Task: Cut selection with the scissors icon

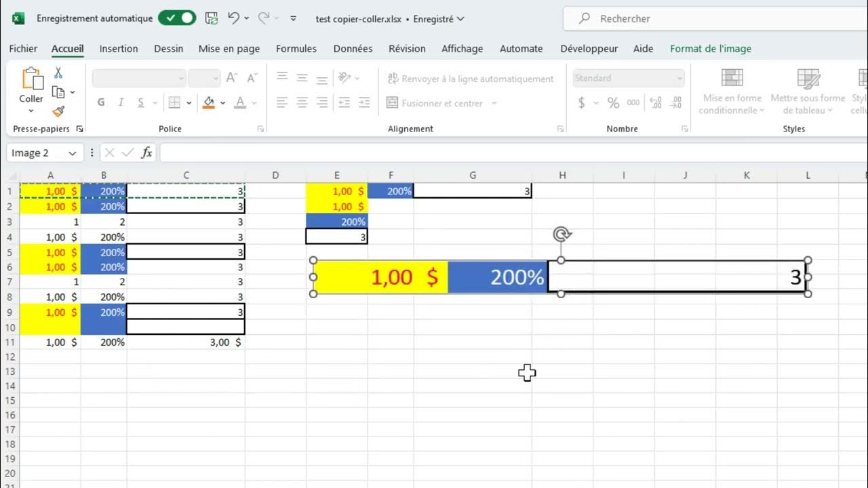Action: click(58, 73)
